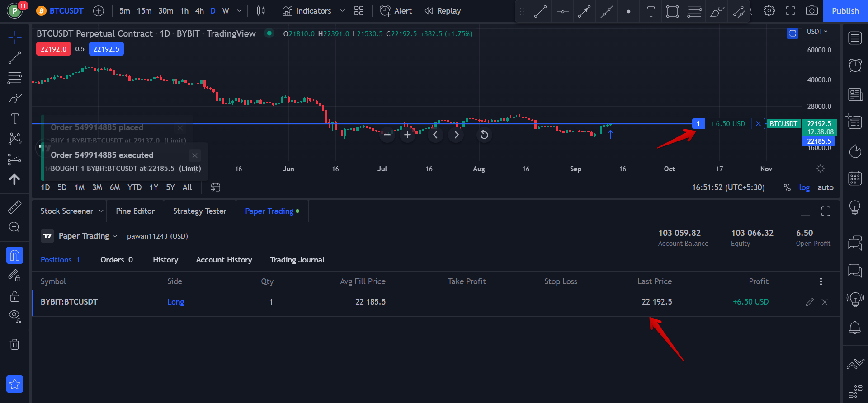Screen dimensions: 868x403
Task: Open the ideas lightbulb panel
Action: pos(855,207)
